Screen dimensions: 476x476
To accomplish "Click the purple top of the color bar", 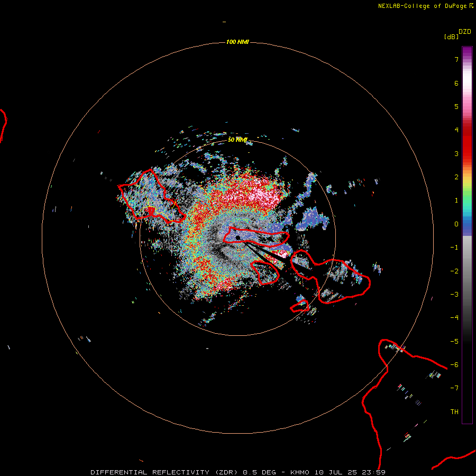I will (467, 52).
